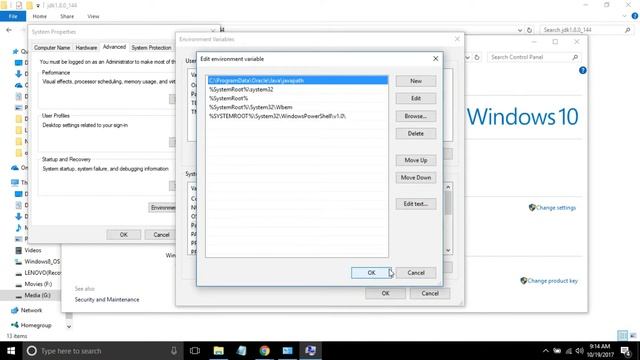Expand the Explorer address history dropdown
The image size is (640, 360).
(520, 30)
